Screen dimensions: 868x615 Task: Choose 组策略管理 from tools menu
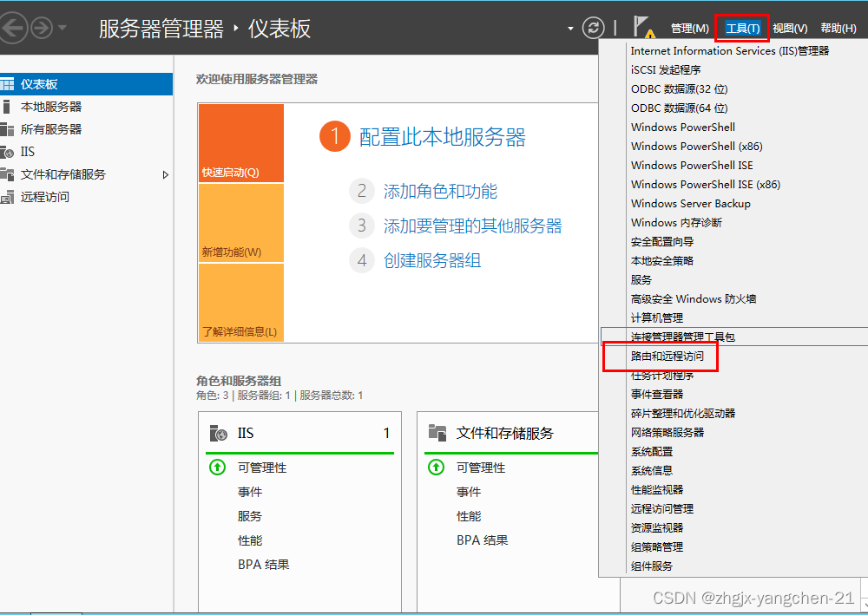pyautogui.click(x=656, y=547)
